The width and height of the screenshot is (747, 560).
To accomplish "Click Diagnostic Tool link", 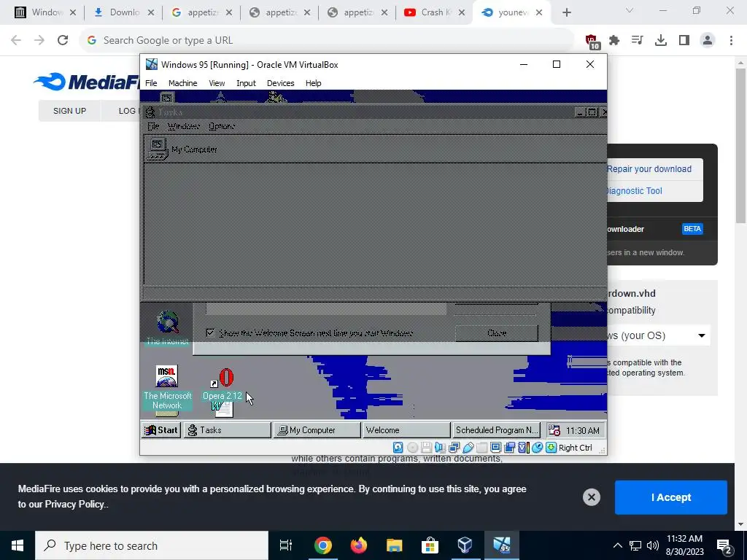I will click(x=634, y=191).
